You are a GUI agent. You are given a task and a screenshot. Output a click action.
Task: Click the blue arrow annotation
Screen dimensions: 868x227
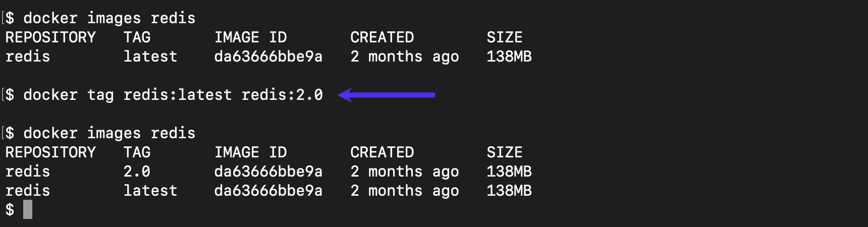[x=387, y=95]
